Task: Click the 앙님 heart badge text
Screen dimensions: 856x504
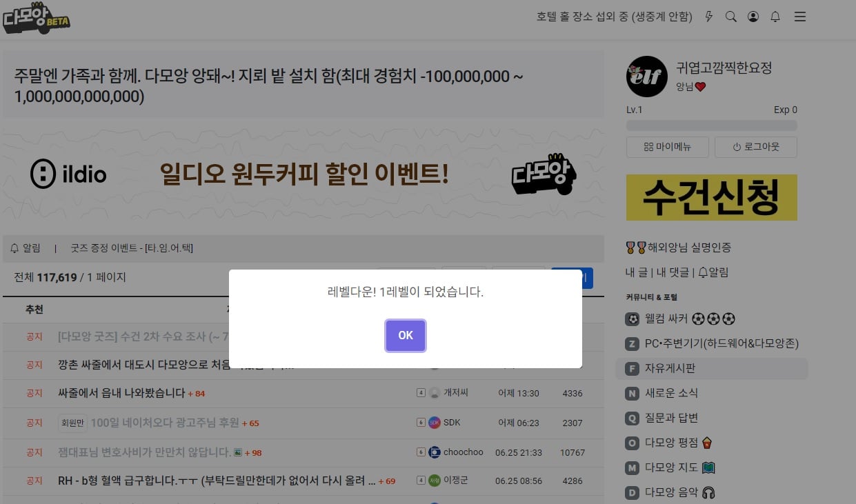Action: coord(690,87)
